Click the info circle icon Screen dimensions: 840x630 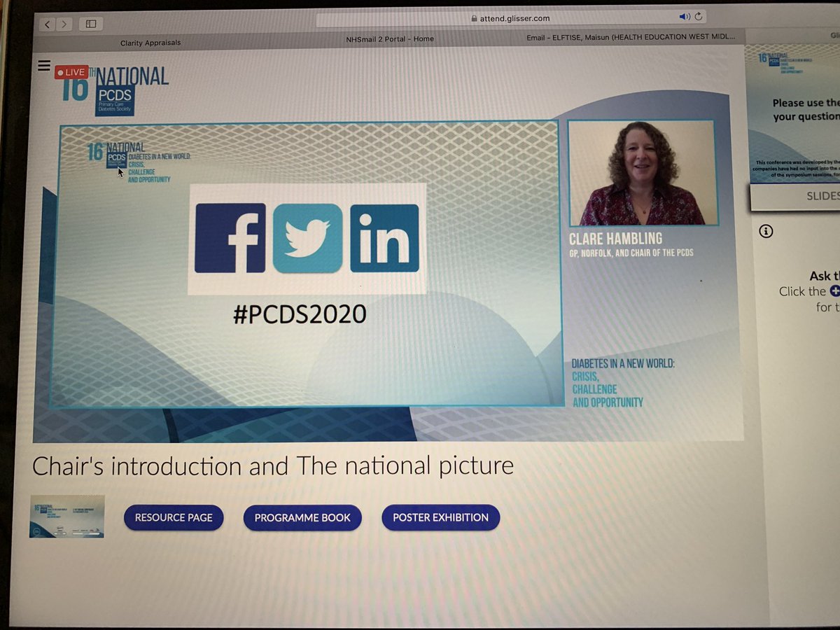(766, 231)
